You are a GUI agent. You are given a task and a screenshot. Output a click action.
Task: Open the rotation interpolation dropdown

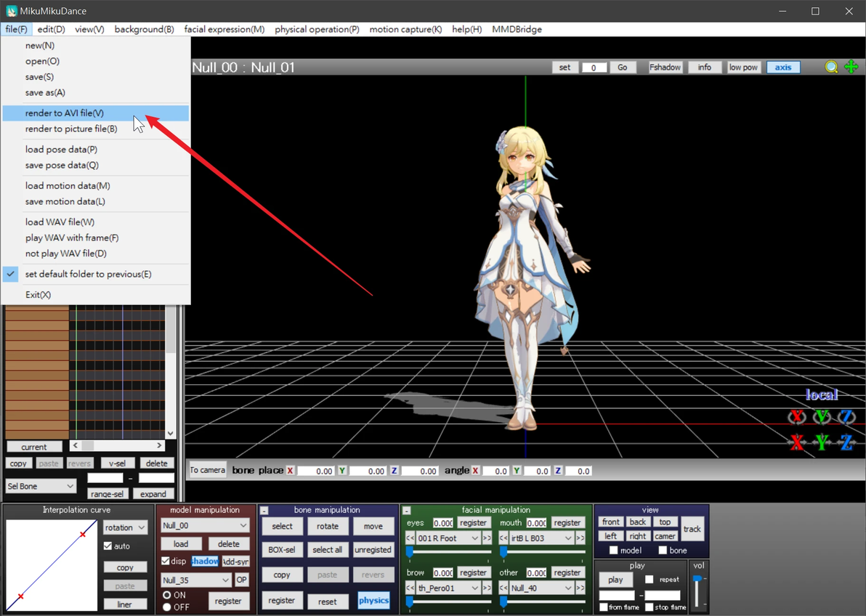tap(125, 527)
